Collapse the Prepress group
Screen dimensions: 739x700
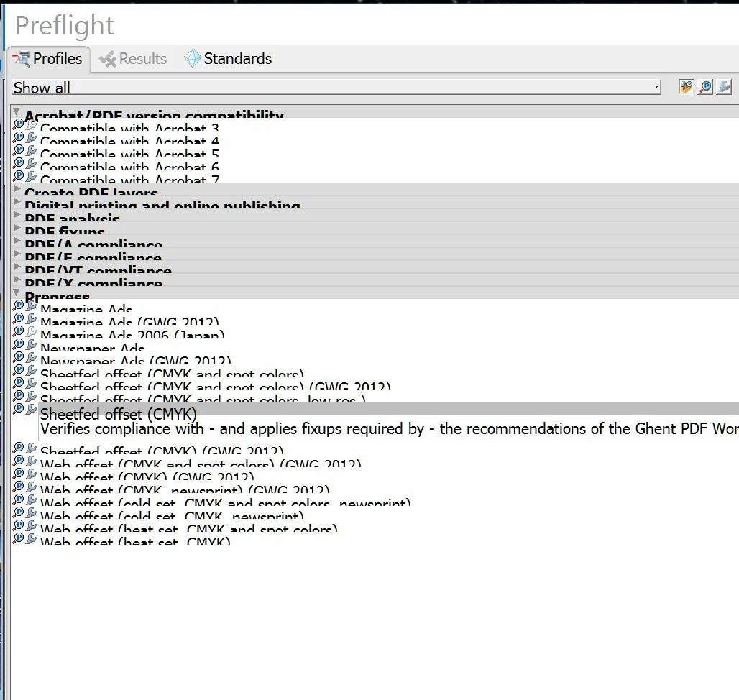click(17, 293)
